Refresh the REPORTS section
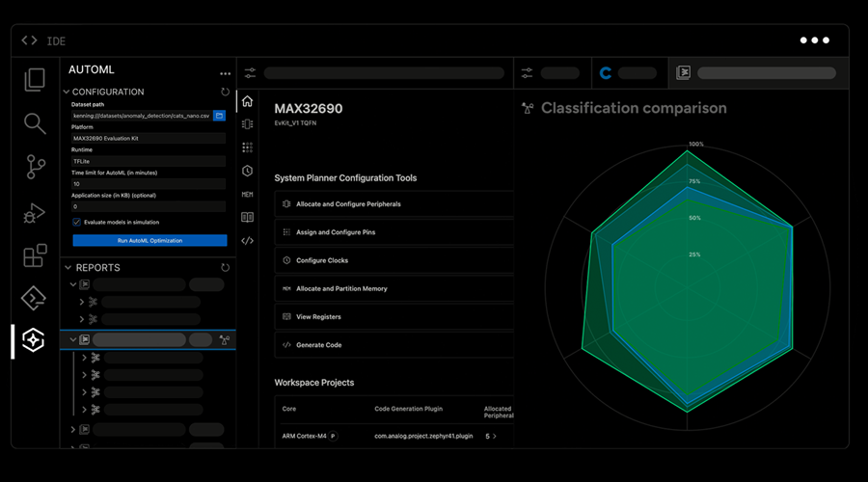The width and height of the screenshot is (868, 482). (x=225, y=268)
